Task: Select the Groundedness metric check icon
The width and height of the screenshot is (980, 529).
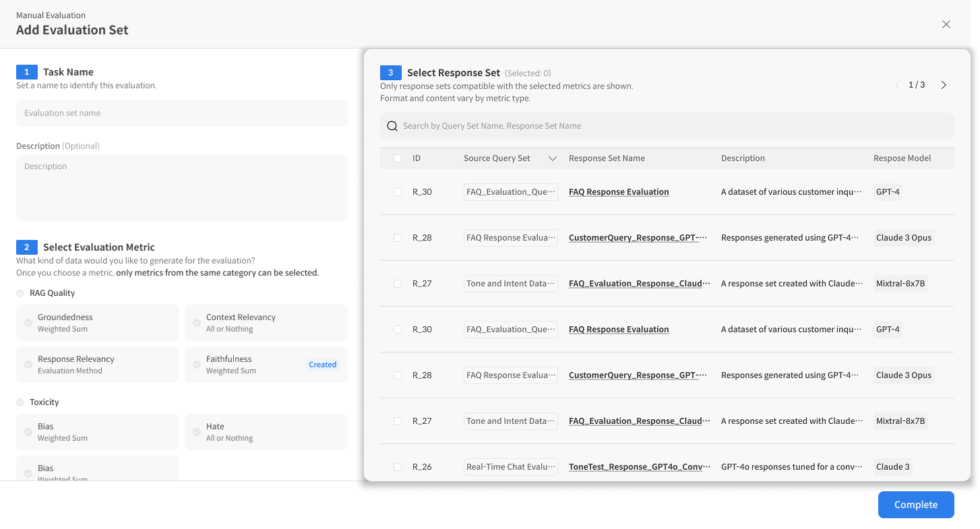Action: point(28,323)
